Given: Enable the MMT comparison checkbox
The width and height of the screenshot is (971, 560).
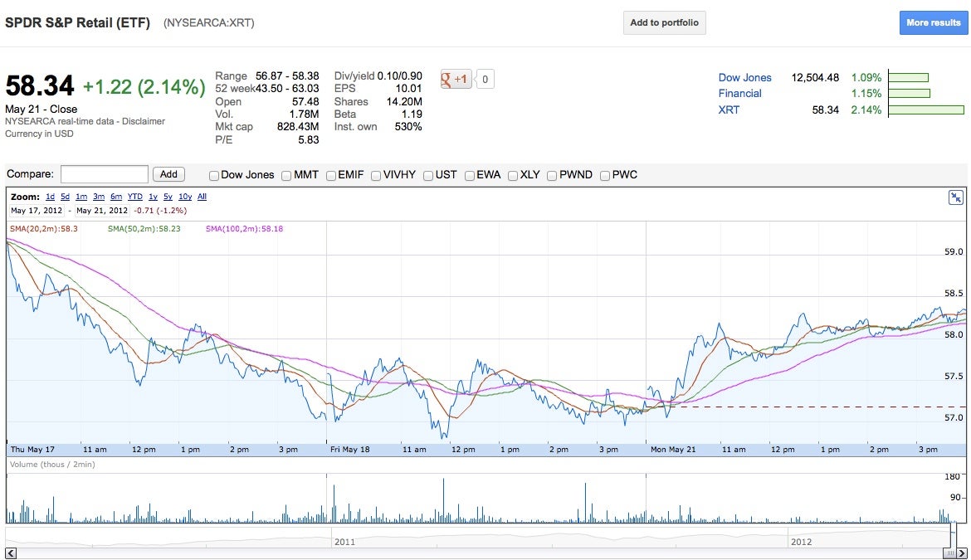Looking at the screenshot, I should [286, 176].
